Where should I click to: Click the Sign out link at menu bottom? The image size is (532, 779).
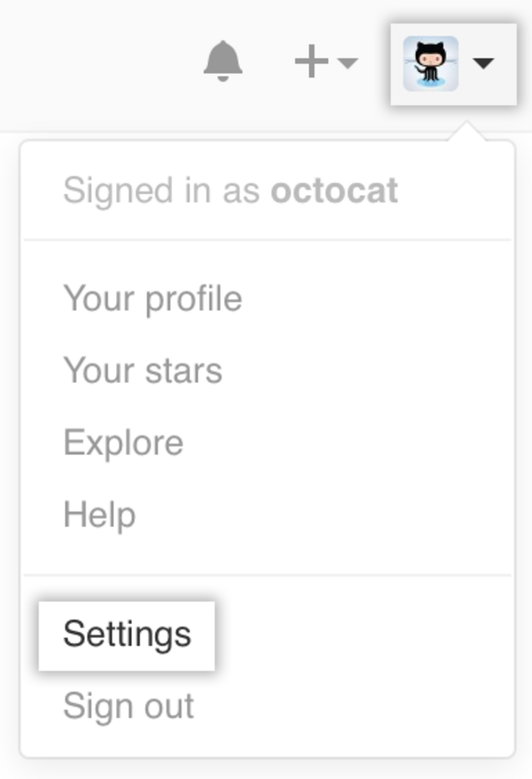[x=128, y=706]
